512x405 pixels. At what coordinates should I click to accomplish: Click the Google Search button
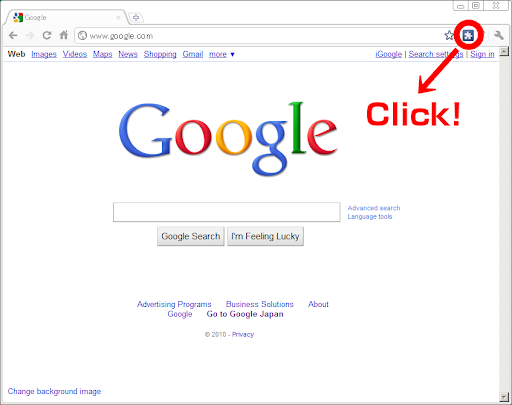pos(191,236)
